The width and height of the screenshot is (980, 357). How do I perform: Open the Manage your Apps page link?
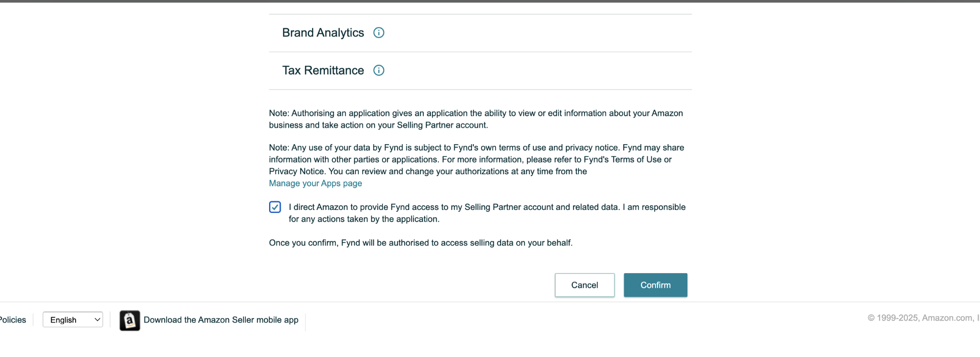pos(315,183)
